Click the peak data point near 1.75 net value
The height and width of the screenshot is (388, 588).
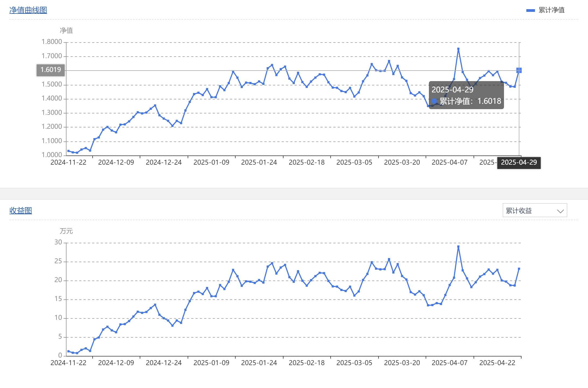coord(458,49)
